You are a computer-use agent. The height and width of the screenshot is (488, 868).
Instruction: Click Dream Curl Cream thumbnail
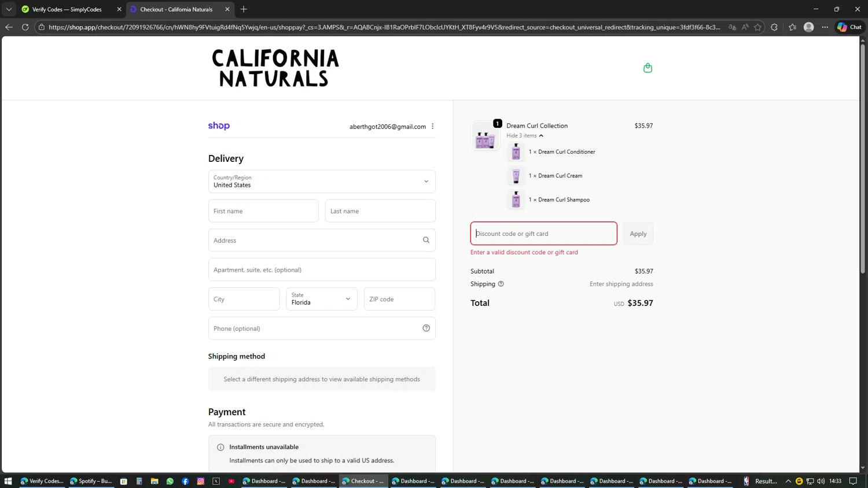(516, 176)
